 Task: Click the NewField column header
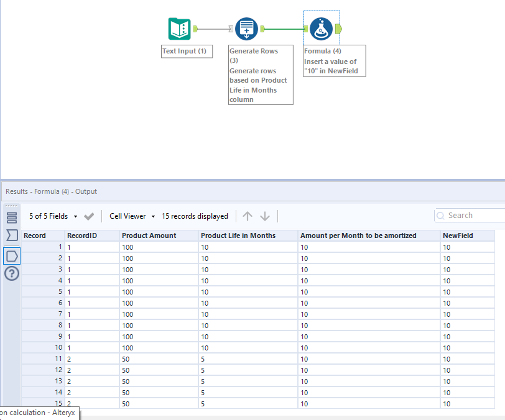point(457,235)
